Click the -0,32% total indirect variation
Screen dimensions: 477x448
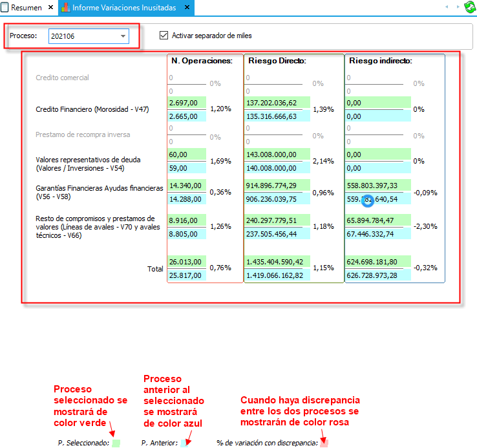coord(425,268)
